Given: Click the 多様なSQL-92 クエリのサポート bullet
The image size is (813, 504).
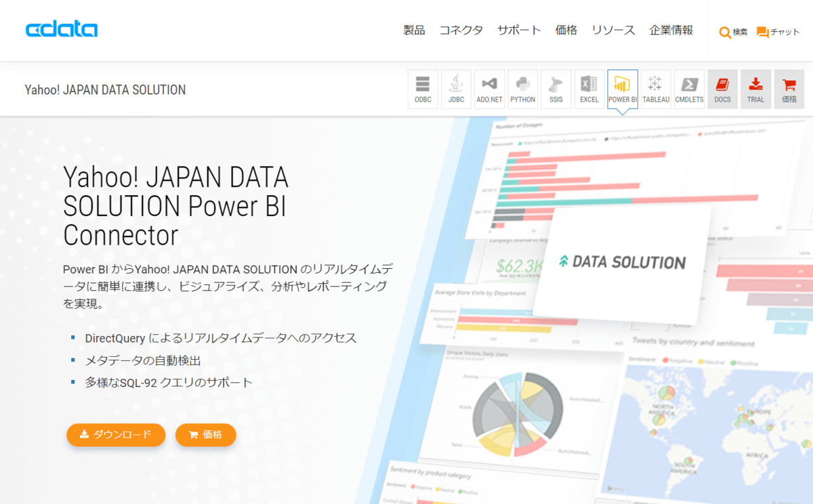Looking at the screenshot, I should [x=169, y=383].
